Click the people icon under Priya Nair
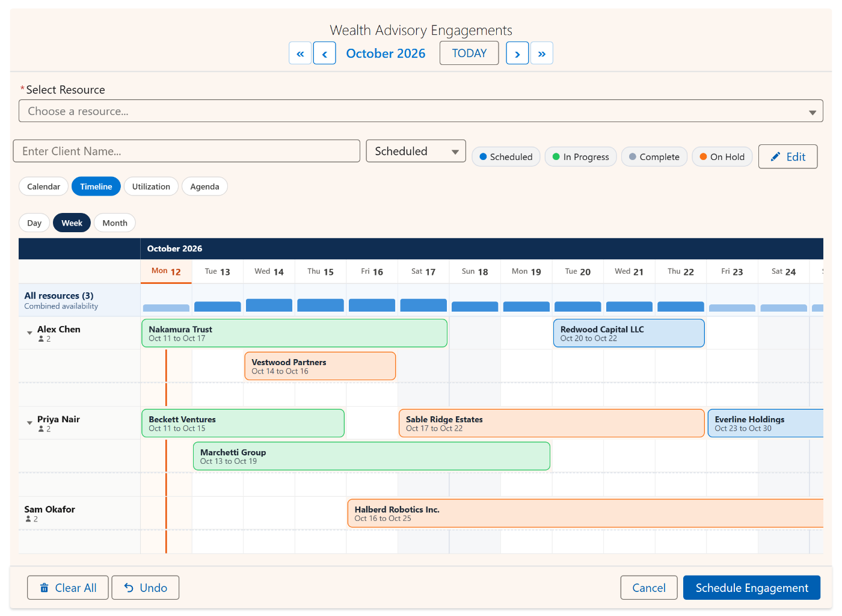 point(41,430)
